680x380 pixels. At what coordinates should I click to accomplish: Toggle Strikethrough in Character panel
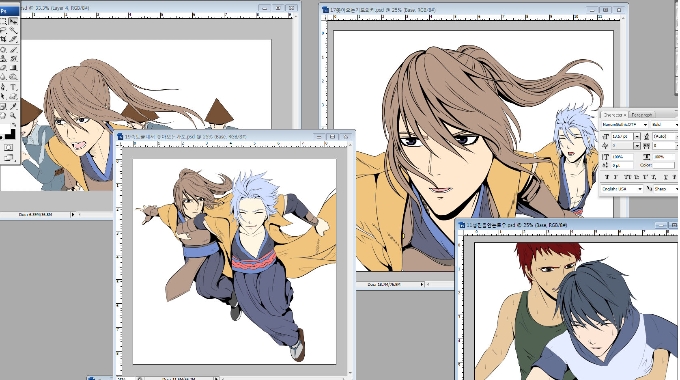[x=674, y=177]
